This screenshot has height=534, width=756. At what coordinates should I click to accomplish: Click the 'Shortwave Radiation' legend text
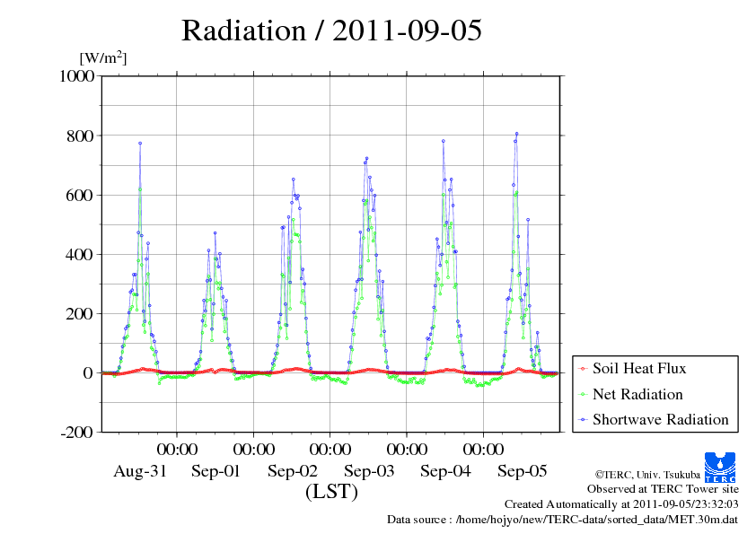pos(661,419)
